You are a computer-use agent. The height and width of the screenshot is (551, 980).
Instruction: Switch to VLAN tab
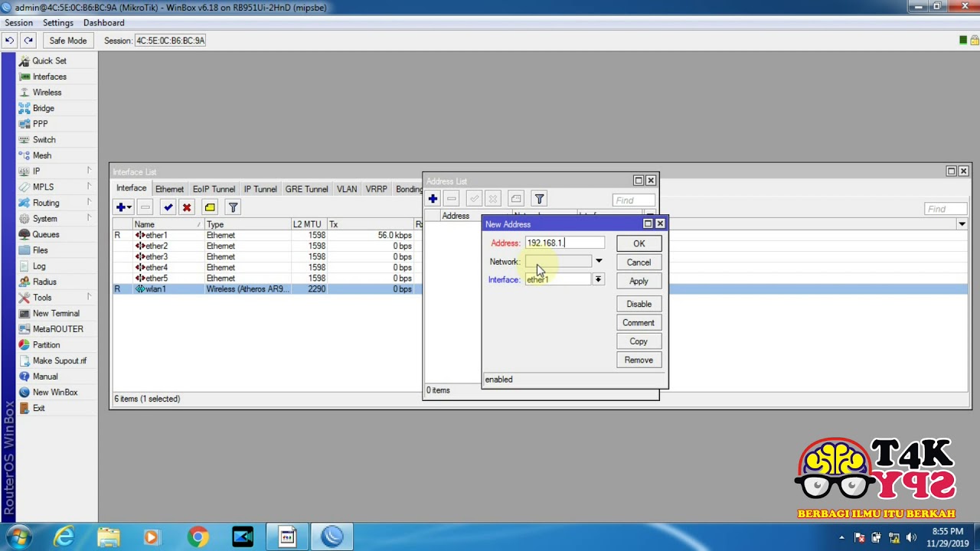pos(347,189)
